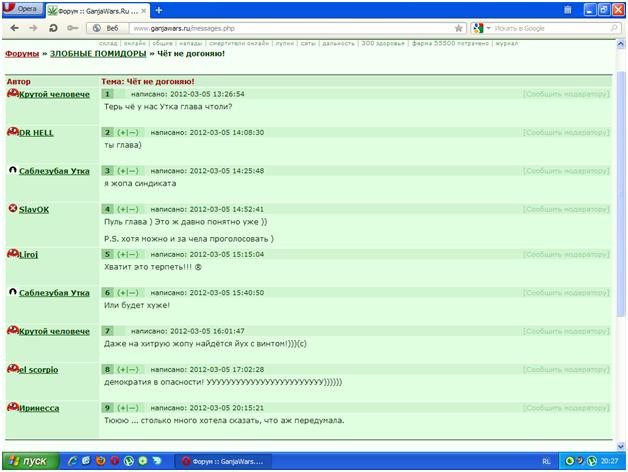Click the page scrollbar down arrow
This screenshot has height=472, width=628.
pyautogui.click(x=620, y=446)
